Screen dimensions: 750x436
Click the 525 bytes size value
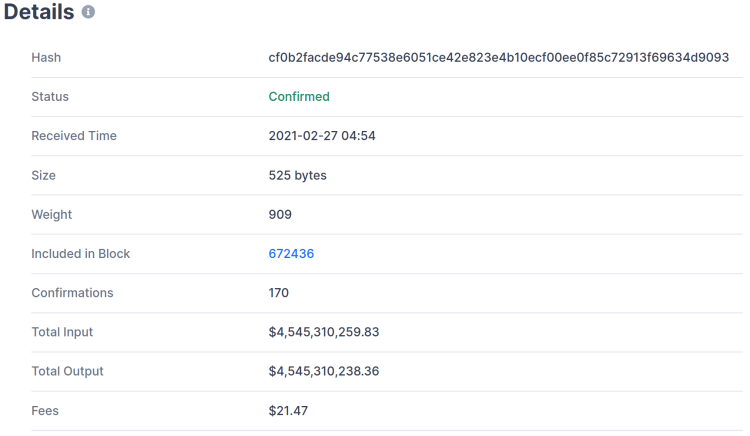tap(297, 175)
